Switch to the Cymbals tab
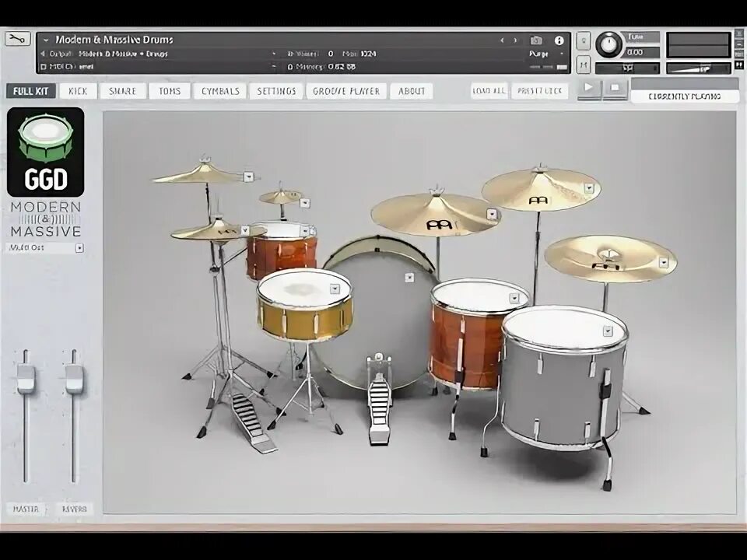Viewport: 747px width, 560px height. [x=220, y=91]
